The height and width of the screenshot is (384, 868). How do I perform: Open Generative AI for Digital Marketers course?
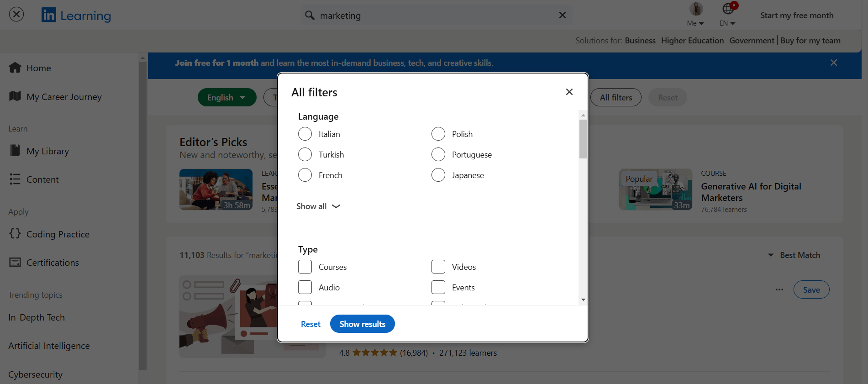(x=751, y=192)
